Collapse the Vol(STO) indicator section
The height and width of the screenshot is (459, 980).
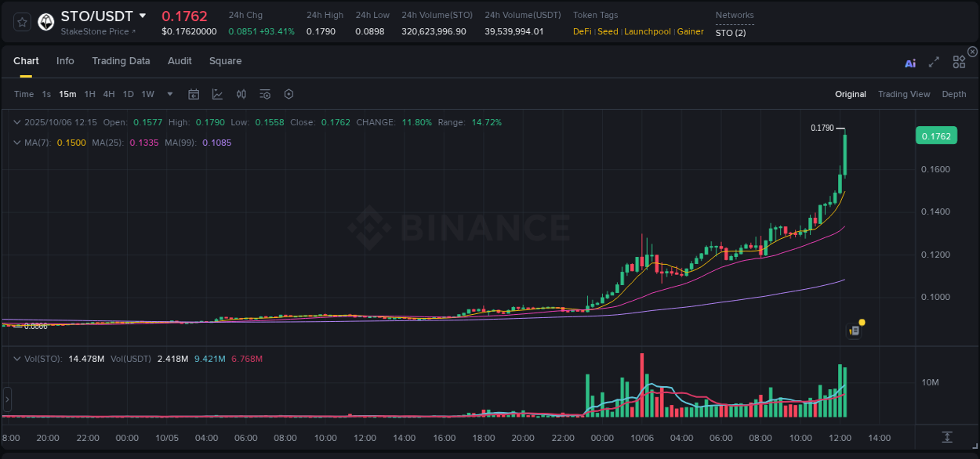pos(17,358)
